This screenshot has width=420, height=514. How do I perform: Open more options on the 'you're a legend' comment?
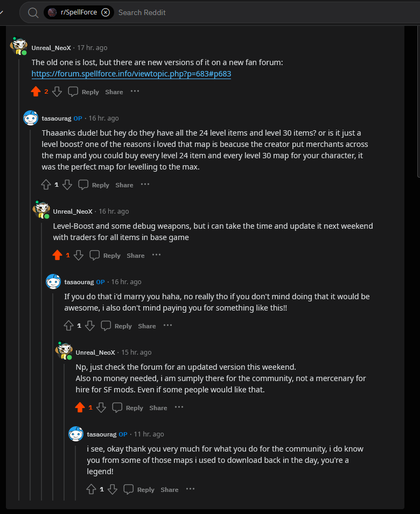(x=190, y=489)
